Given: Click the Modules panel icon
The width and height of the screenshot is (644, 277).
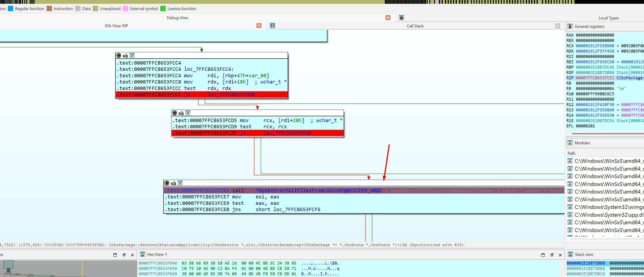Looking at the screenshot, I should [x=570, y=143].
